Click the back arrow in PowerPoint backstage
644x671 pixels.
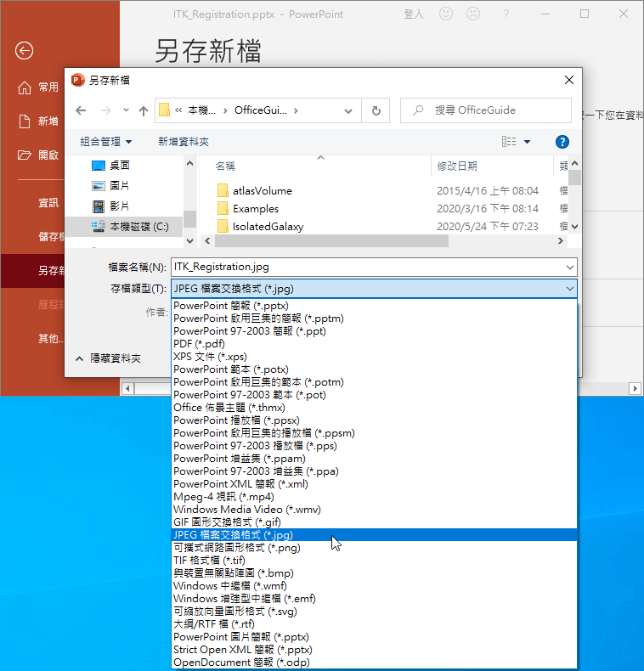point(24,50)
